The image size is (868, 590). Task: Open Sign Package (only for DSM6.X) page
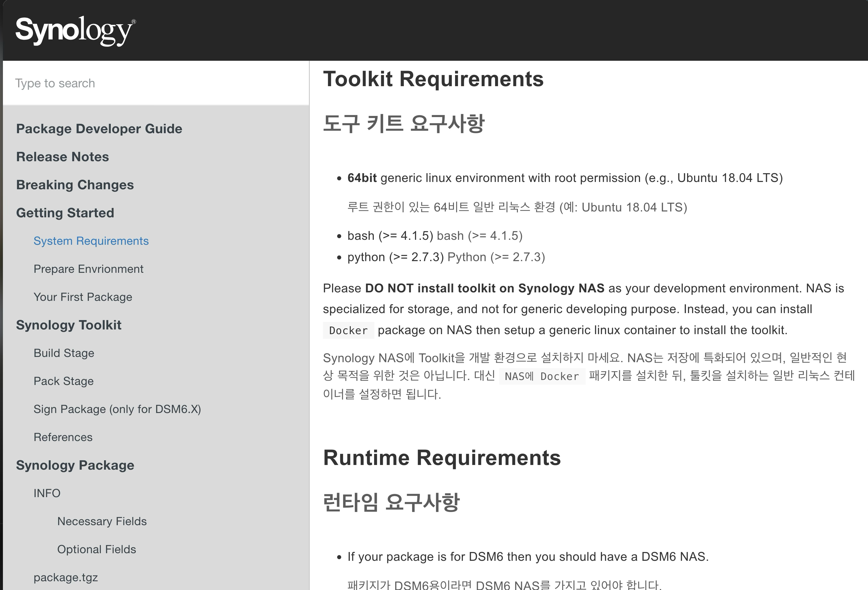pos(117,409)
